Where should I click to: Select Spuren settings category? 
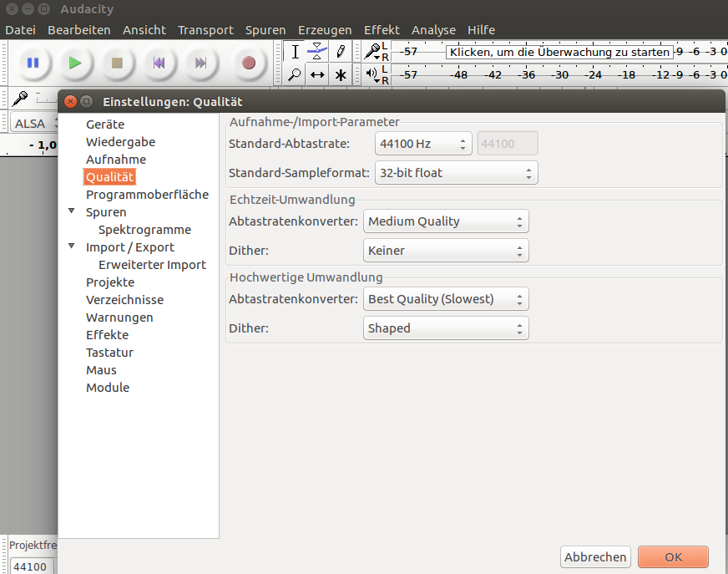(106, 212)
